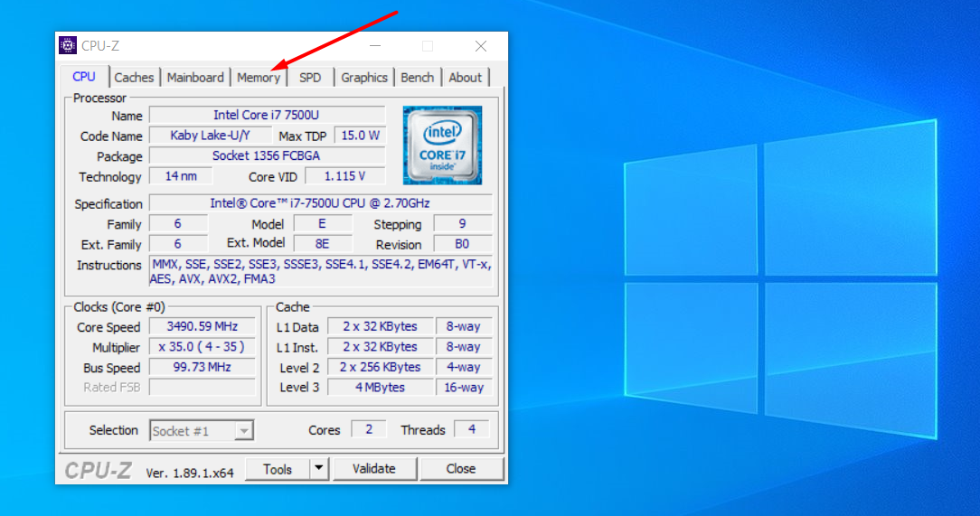Click the Core VID value '1.115 V'

(x=345, y=176)
